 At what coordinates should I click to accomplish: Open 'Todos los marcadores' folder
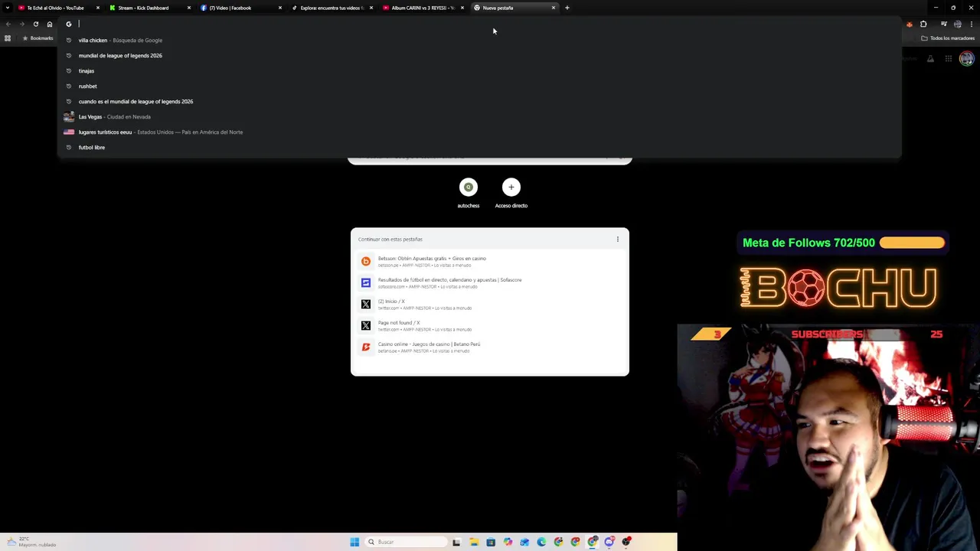point(948,38)
